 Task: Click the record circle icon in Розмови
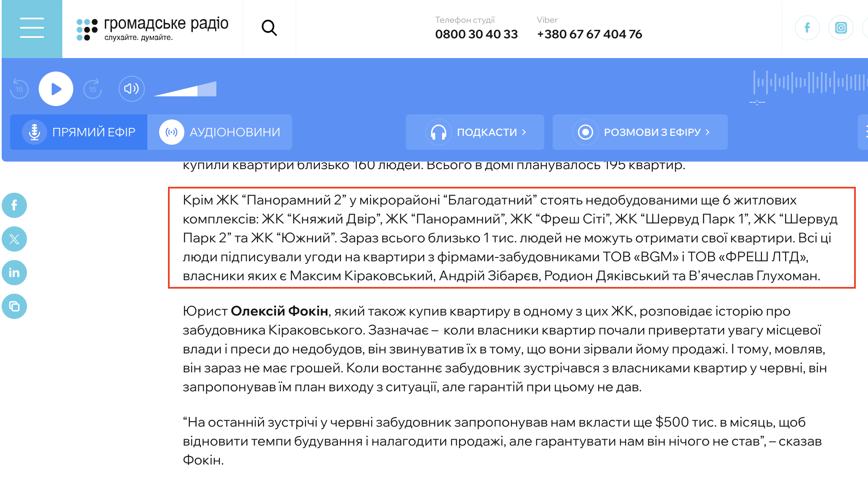click(x=585, y=132)
